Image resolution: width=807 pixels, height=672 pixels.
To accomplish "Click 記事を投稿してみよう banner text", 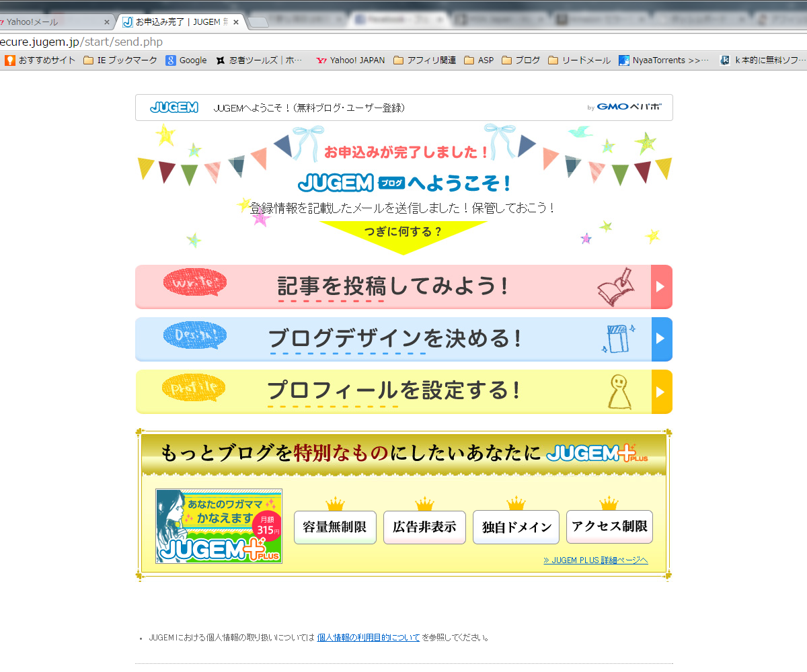I will [393, 286].
